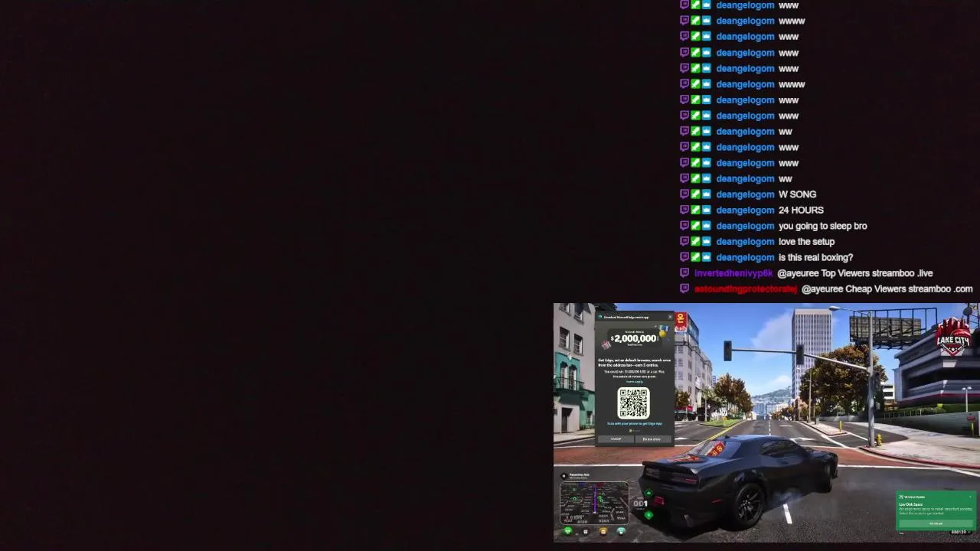Click 'is this real boxing?' chat message
Screen dimensions: 980x551
pyautogui.click(x=815, y=257)
